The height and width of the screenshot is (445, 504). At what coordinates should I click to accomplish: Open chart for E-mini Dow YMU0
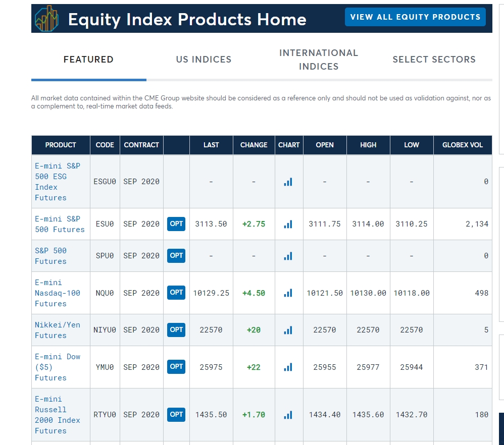click(288, 367)
